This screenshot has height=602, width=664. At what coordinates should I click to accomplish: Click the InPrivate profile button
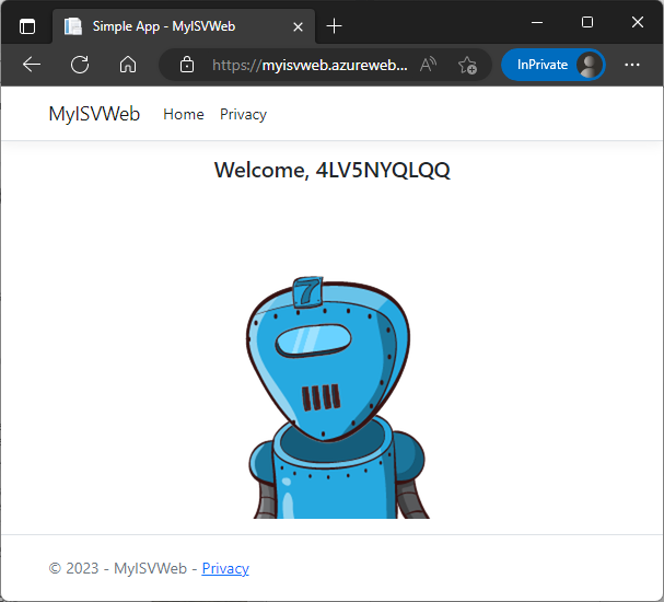(x=553, y=65)
